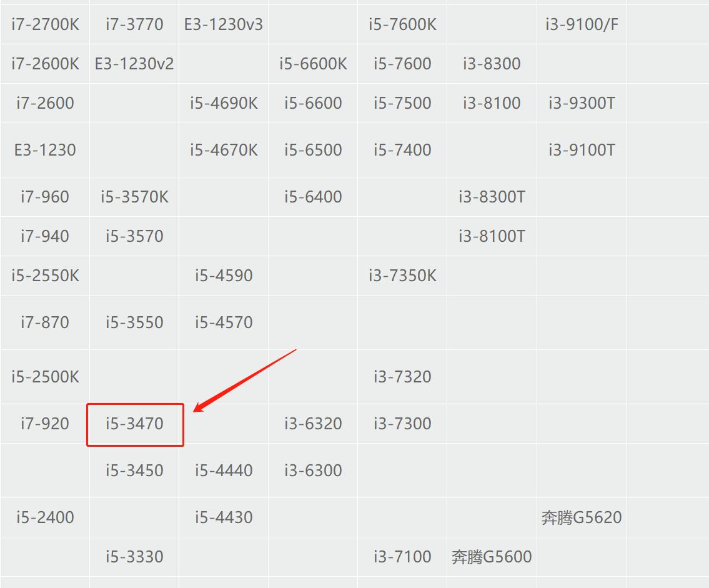Viewport: 709px width, 588px height.
Task: Click the i7-2700K cell
Action: coord(45,24)
